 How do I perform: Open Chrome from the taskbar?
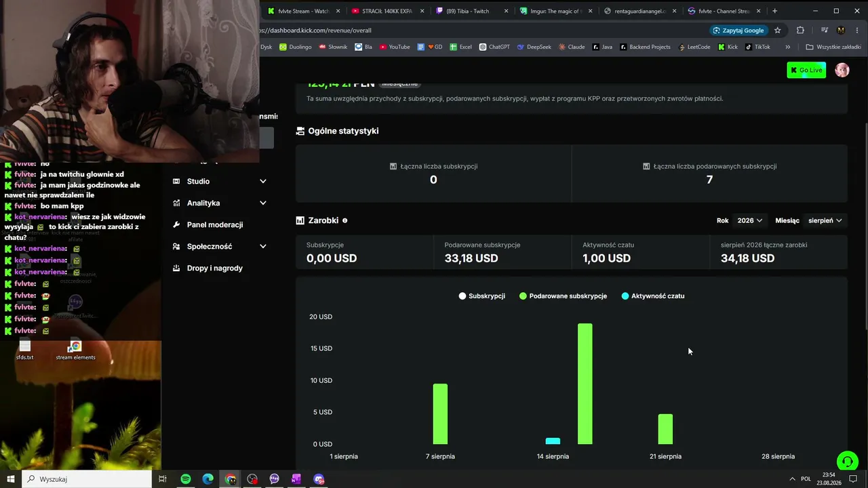coord(231,479)
